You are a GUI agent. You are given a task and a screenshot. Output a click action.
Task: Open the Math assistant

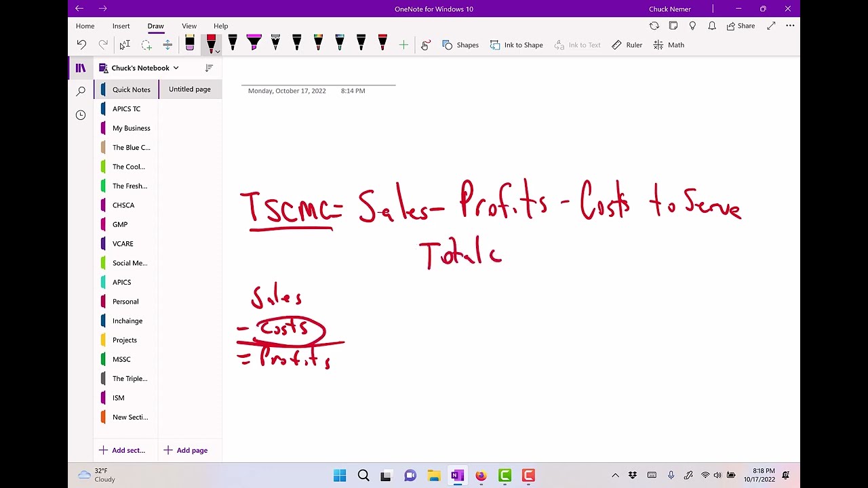pos(669,45)
